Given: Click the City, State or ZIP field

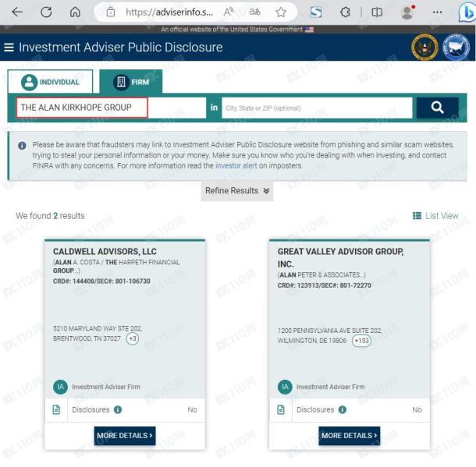Looking at the screenshot, I should (317, 108).
